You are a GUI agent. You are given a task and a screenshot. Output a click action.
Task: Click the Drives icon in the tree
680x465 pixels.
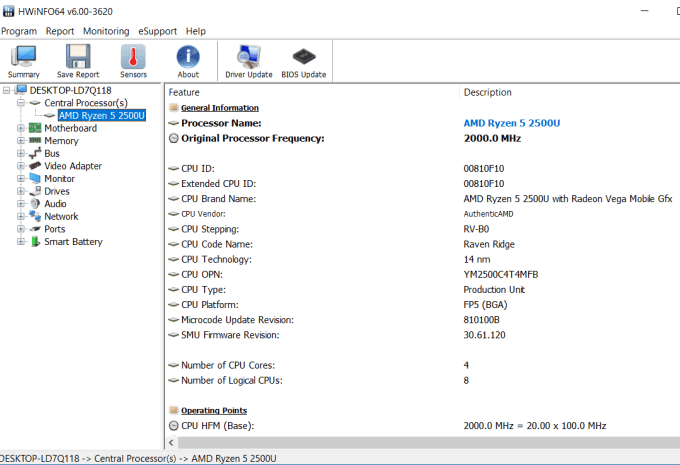(x=35, y=191)
